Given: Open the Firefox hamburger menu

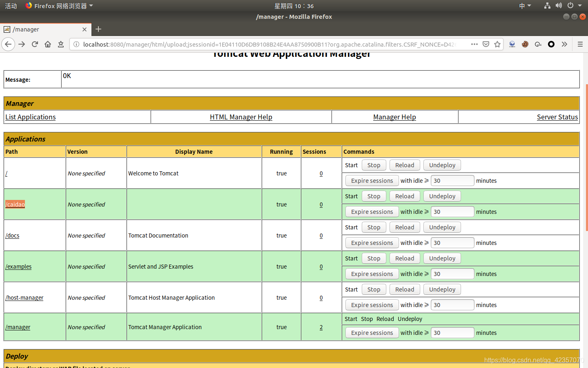Looking at the screenshot, I should (x=580, y=44).
